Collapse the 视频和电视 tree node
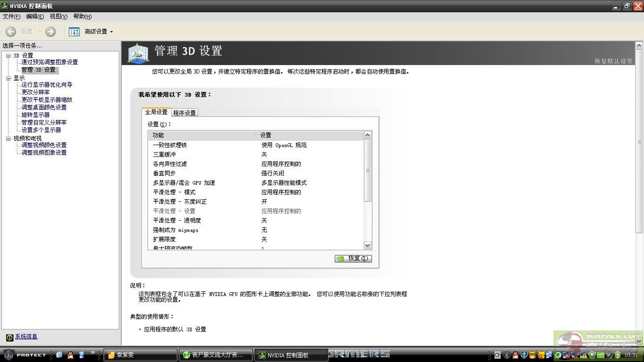Screen dimensions: 644x362 (x=8, y=139)
